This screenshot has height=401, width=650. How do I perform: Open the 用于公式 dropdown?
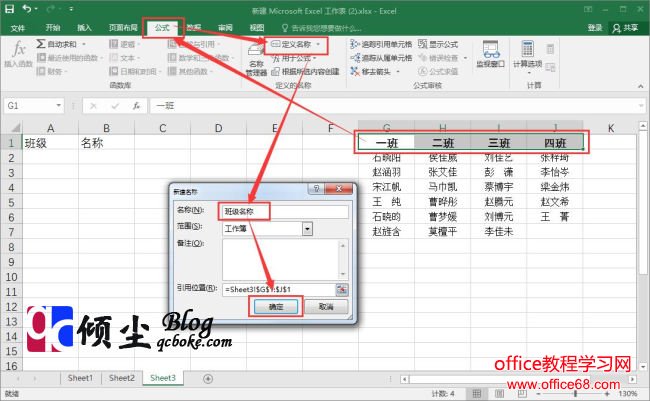pyautogui.click(x=295, y=58)
